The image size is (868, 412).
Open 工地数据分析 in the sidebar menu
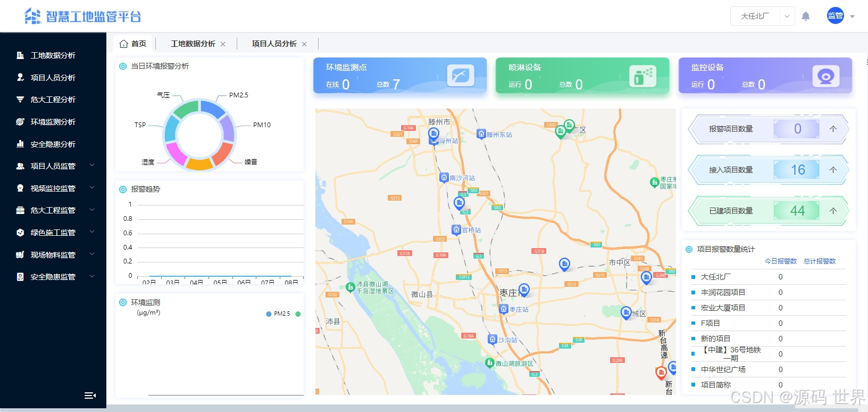coord(53,55)
